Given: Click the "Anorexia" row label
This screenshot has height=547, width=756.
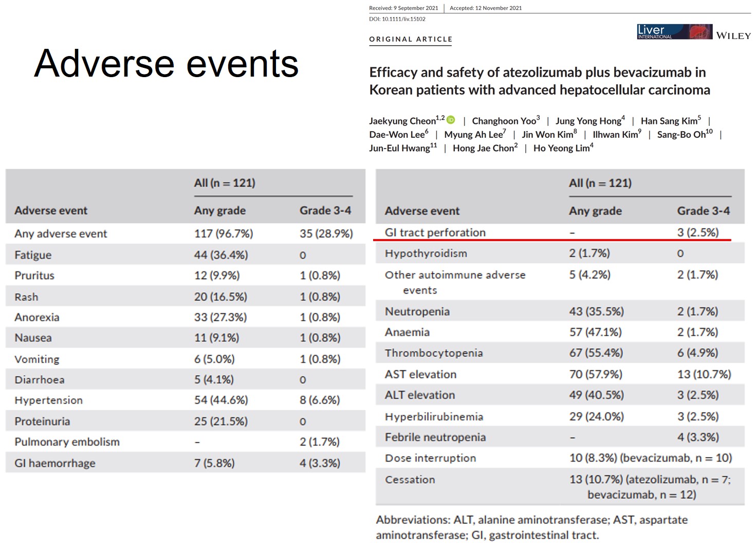Looking at the screenshot, I should click(37, 317).
